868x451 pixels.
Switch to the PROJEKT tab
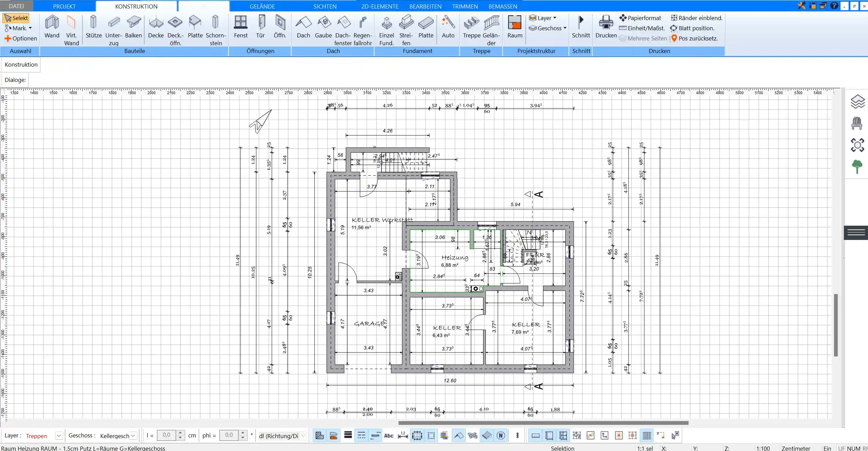[64, 6]
